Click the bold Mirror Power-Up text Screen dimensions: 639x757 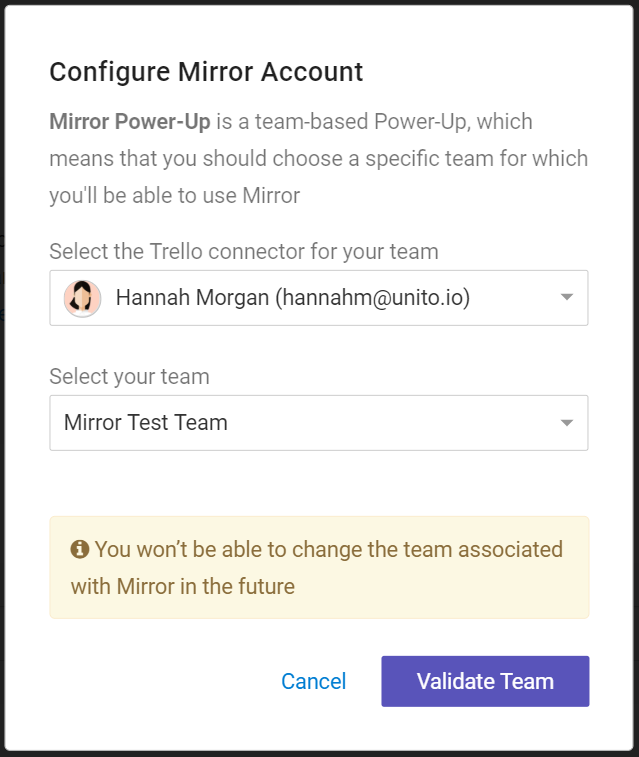point(130,121)
